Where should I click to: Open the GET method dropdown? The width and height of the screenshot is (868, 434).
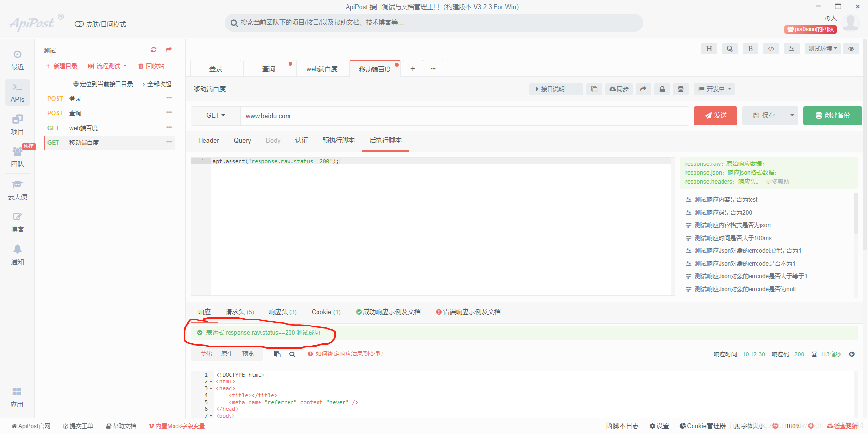(x=216, y=116)
